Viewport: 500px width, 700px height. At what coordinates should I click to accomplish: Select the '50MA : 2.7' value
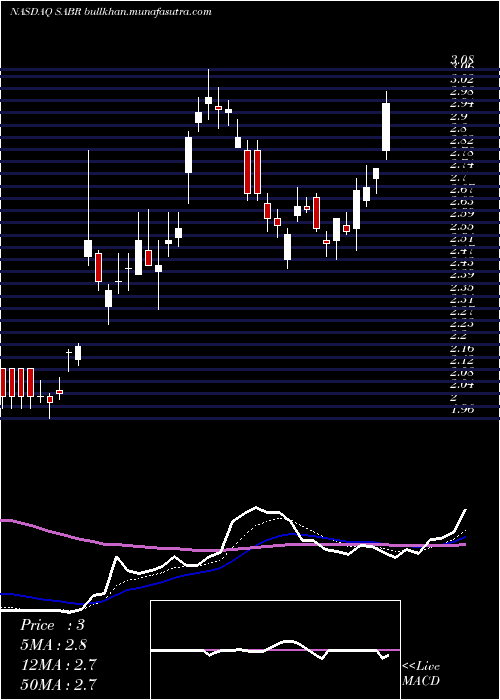coord(58,684)
